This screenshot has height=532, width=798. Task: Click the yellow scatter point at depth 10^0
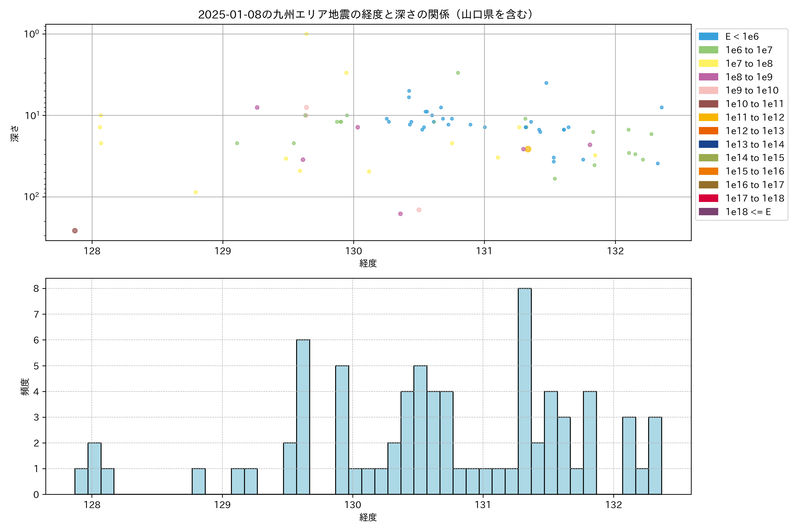[x=306, y=34]
